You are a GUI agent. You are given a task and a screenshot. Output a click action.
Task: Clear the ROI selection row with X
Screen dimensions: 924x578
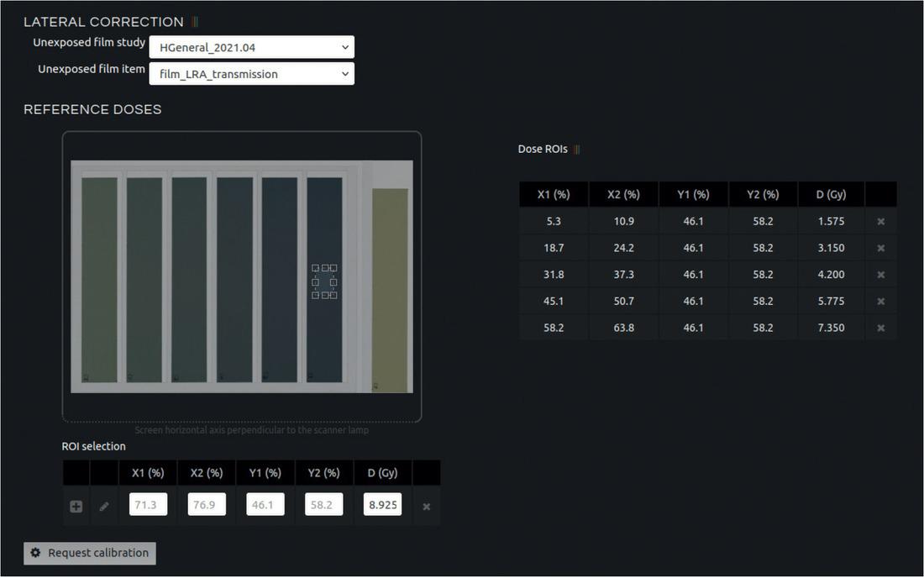426,507
